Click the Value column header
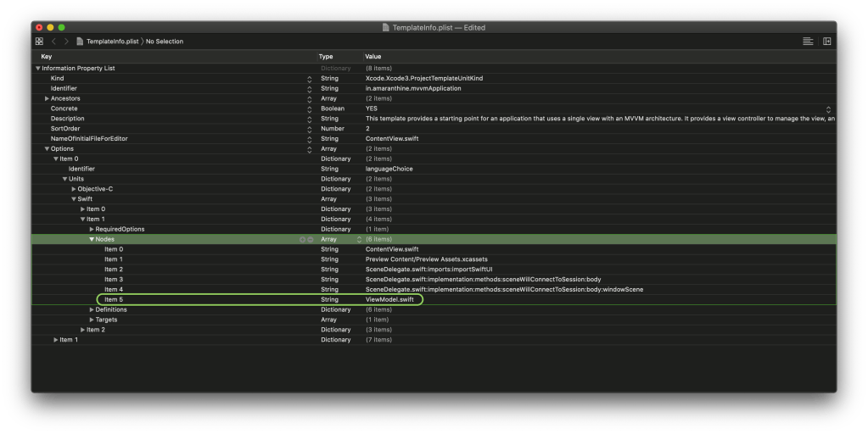The height and width of the screenshot is (434, 868). point(373,56)
